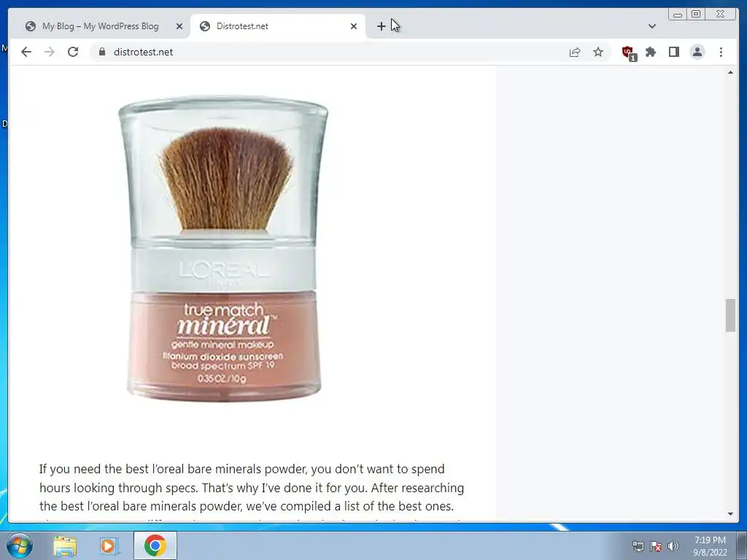Go back to the previous page
Viewport: 747px width, 560px height.
click(26, 52)
